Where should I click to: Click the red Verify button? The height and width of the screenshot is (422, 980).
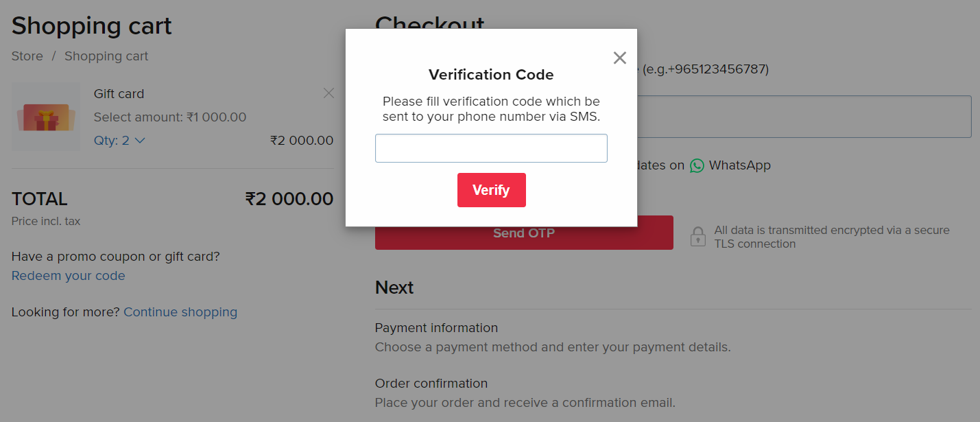pyautogui.click(x=491, y=190)
